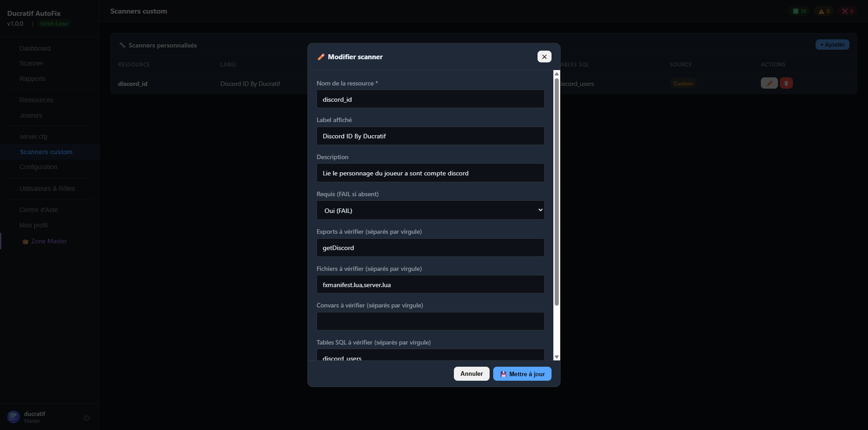Click the edit pencil icon for discord_id scanner
This screenshot has width=868, height=430.
pos(769,83)
